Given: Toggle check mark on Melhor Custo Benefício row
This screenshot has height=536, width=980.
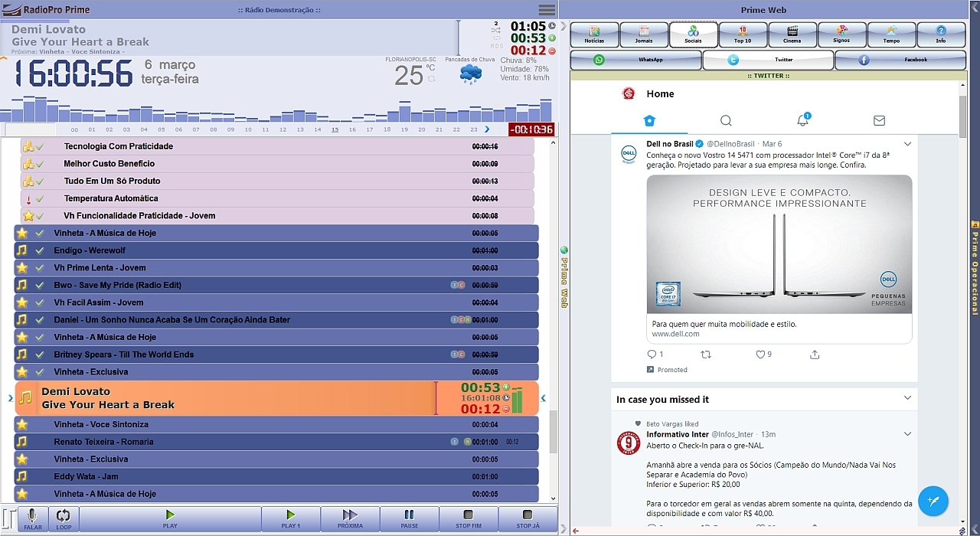Looking at the screenshot, I should (x=40, y=164).
